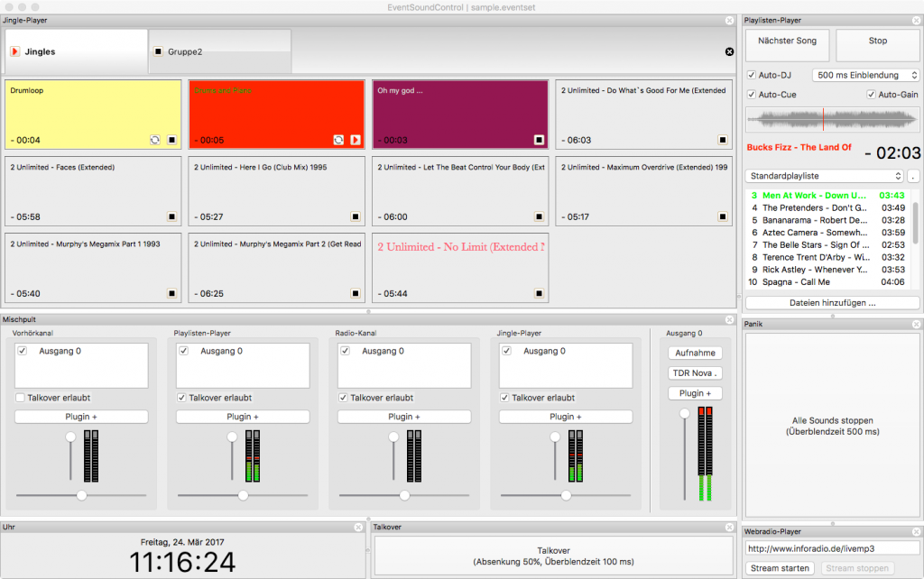
Task: Click the Playlisten-Player horizontal pan slider
Action: click(x=243, y=495)
